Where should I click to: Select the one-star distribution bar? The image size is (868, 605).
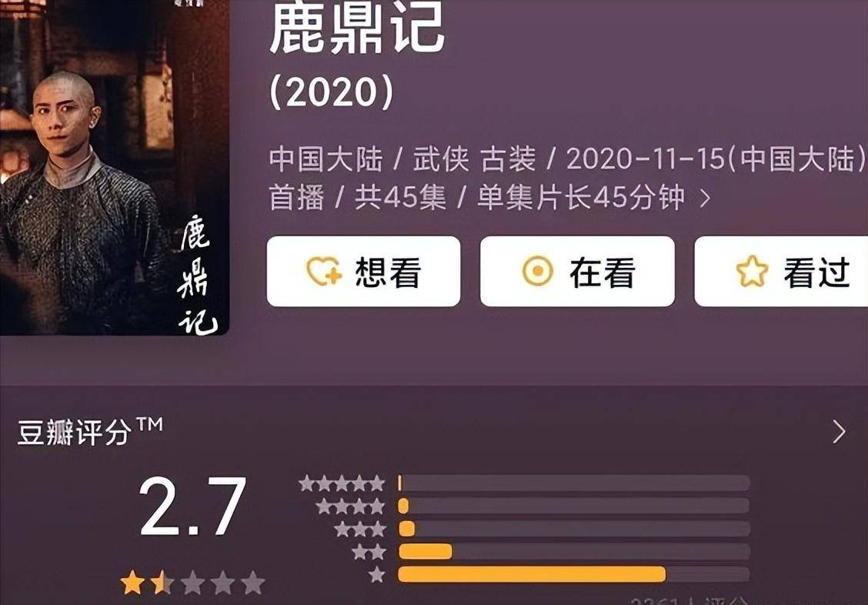pyautogui.click(x=574, y=574)
